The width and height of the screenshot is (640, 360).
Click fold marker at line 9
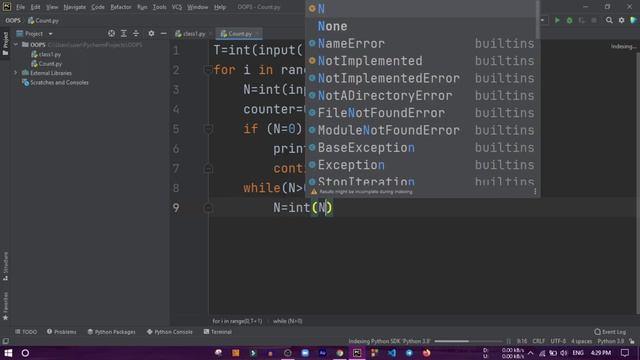click(x=208, y=208)
